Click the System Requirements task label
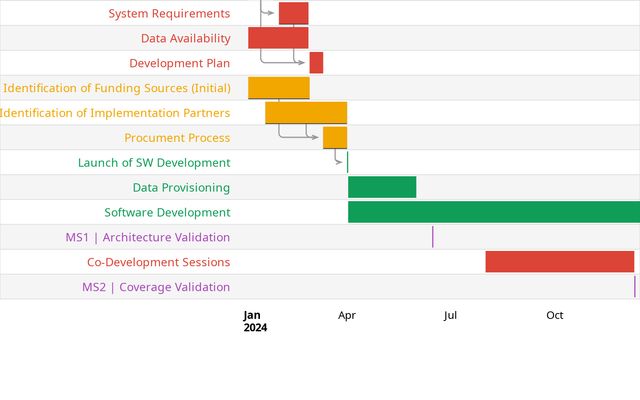The height and width of the screenshot is (400, 640). (169, 13)
